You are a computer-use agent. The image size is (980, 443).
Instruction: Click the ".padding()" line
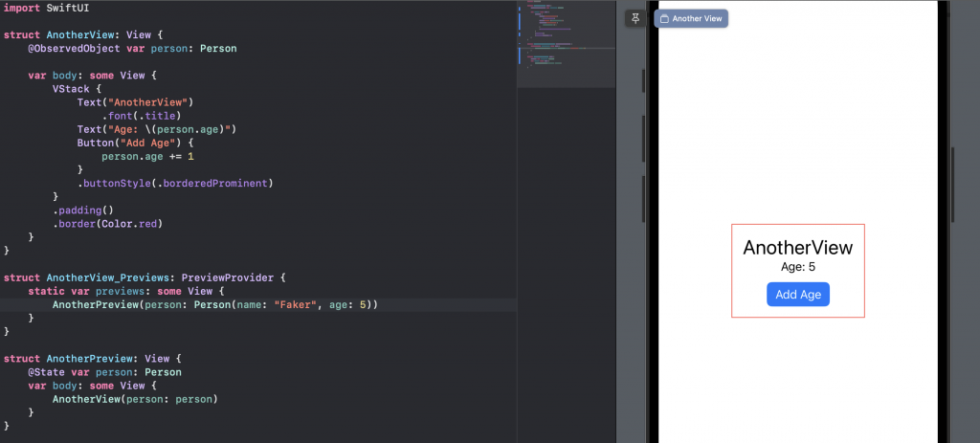[83, 210]
